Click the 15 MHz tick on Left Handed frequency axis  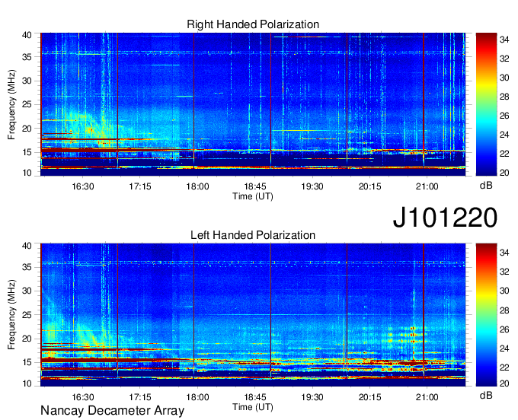(27, 363)
